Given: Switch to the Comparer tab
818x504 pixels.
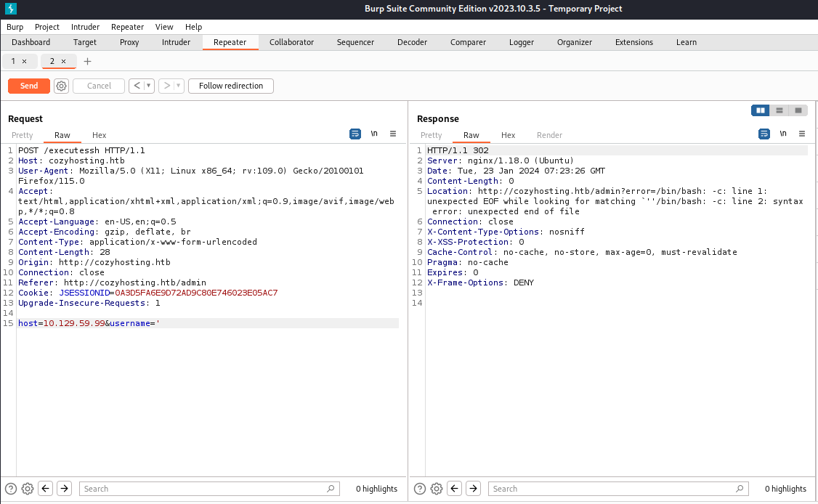Looking at the screenshot, I should pyautogui.click(x=468, y=42).
